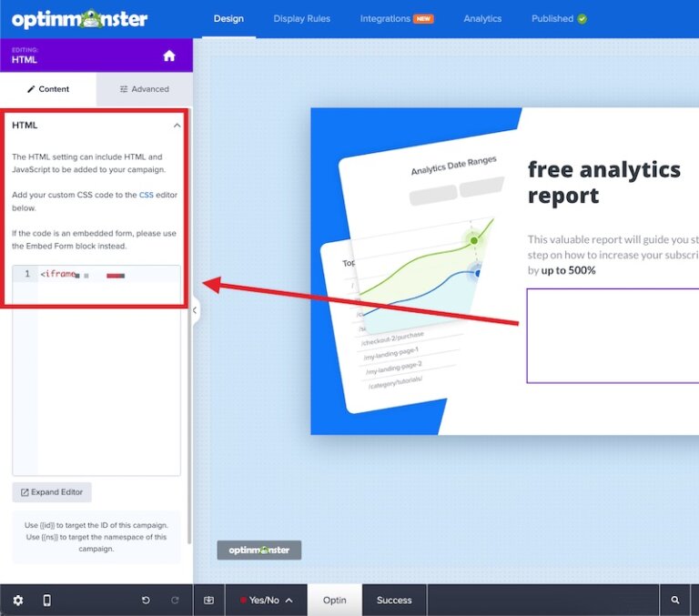
Task: Click the sidebar vertical scrollbar
Action: coord(189,326)
